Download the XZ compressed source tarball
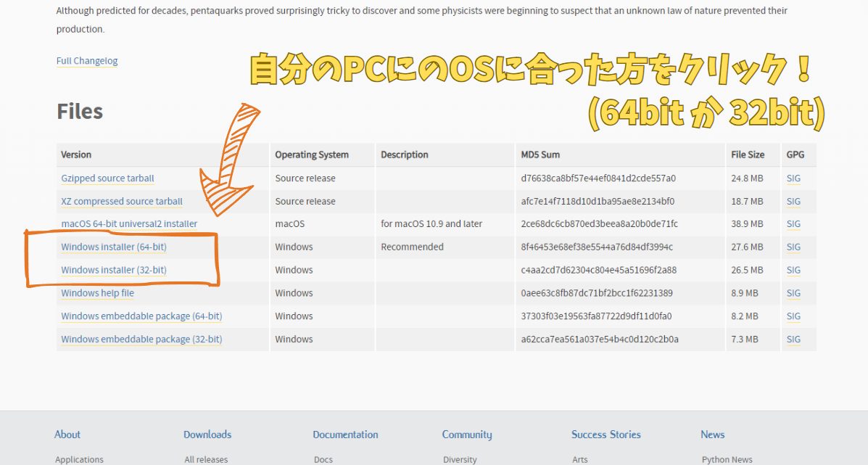This screenshot has height=465, width=868. (121, 202)
